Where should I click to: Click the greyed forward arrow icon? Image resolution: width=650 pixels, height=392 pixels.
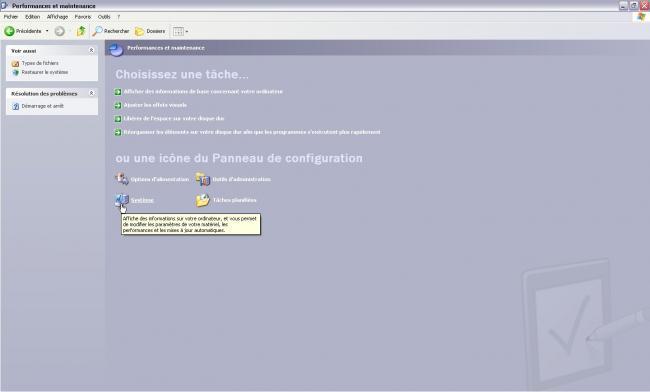[x=60, y=31]
